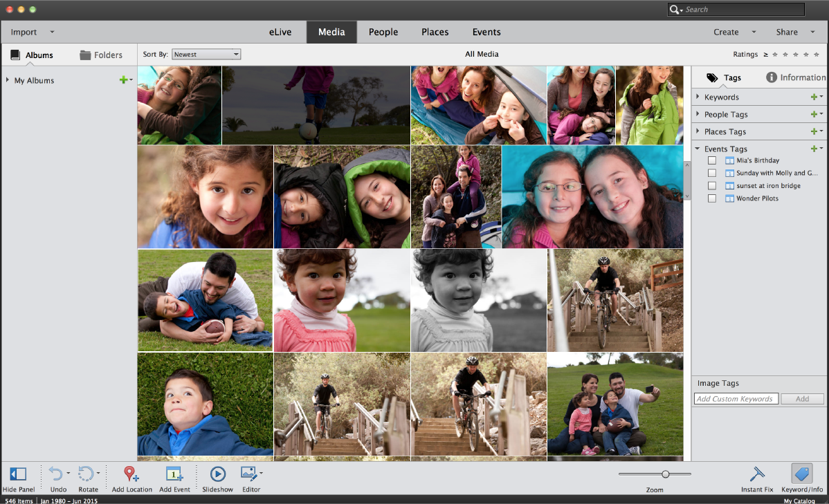
Task: Check the Wonder Pilots checkbox
Action: [712, 198]
